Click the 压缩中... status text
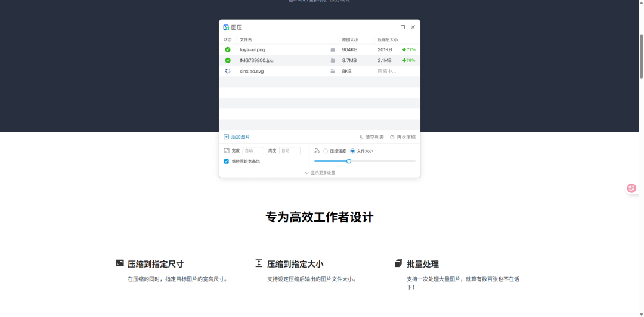Viewport: 644px width, 317px height. tap(387, 71)
